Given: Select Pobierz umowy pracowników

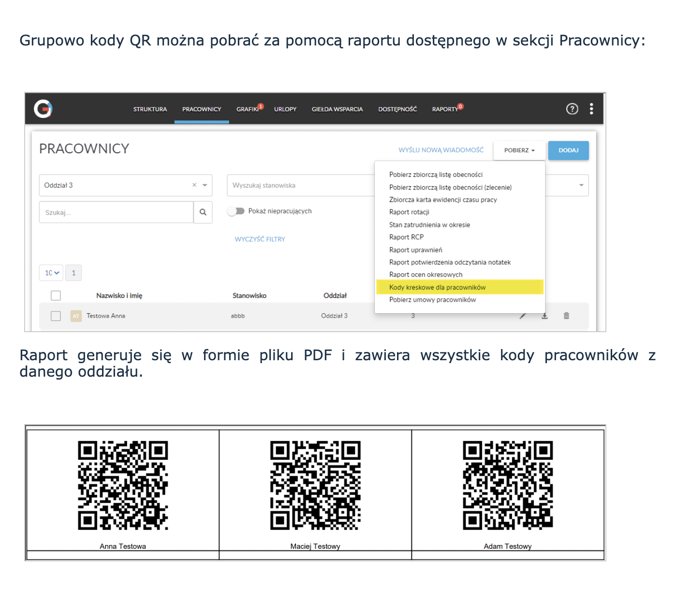Looking at the screenshot, I should point(432,300).
